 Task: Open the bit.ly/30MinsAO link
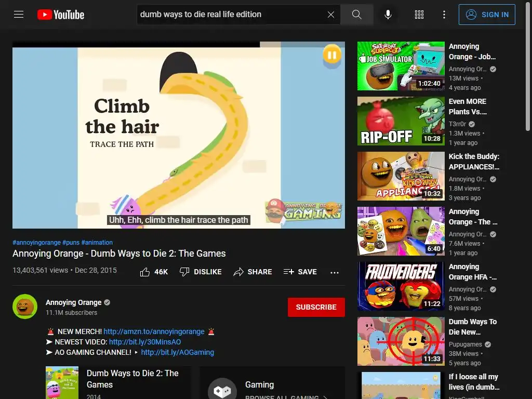tap(145, 342)
